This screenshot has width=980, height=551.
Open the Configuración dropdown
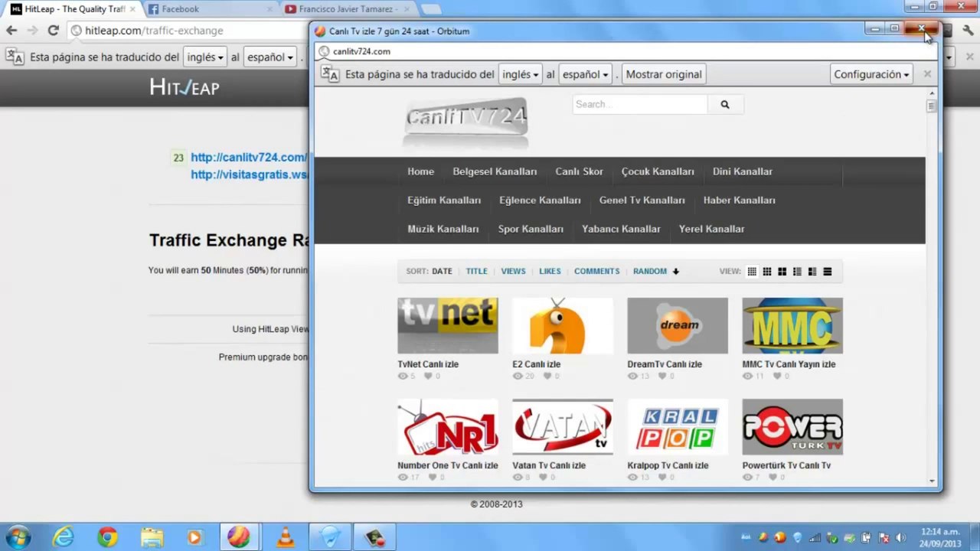pos(871,74)
